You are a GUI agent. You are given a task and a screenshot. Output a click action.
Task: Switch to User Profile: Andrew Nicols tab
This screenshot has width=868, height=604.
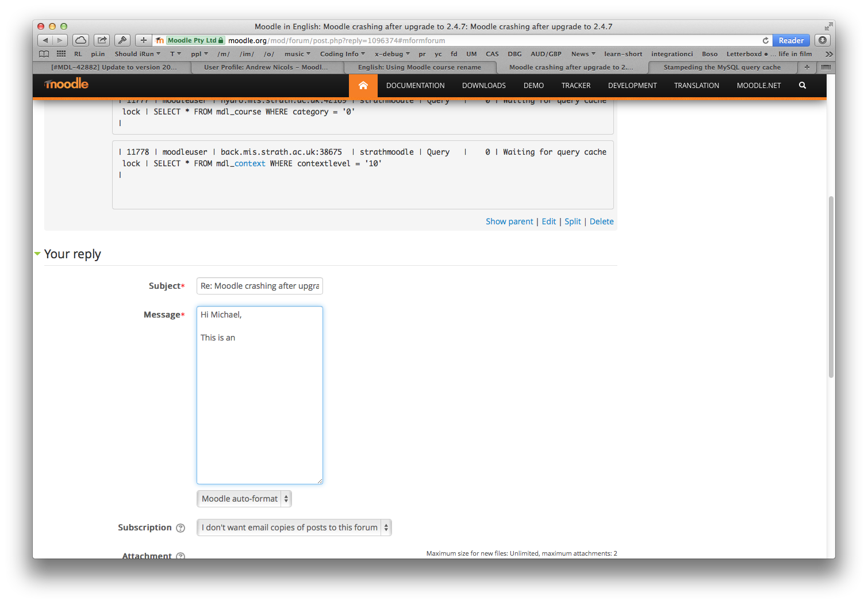point(266,67)
